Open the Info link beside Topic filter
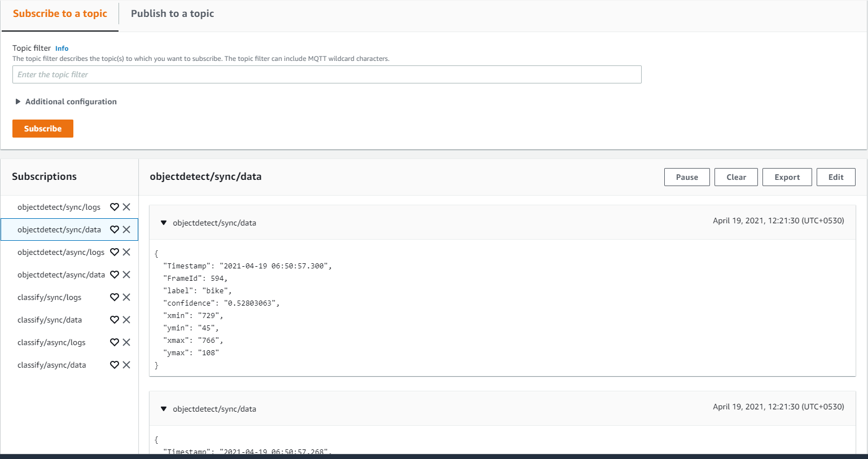868x459 pixels. coord(62,48)
